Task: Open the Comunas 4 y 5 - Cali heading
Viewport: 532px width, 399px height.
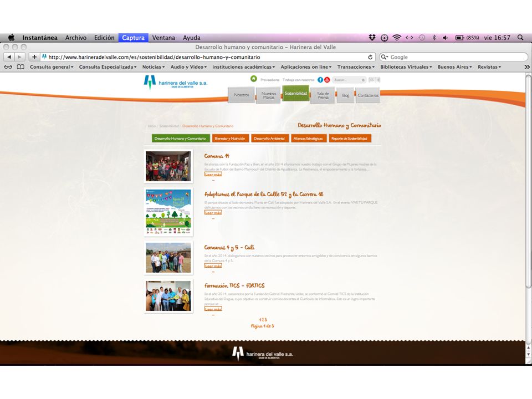Action: click(x=229, y=247)
